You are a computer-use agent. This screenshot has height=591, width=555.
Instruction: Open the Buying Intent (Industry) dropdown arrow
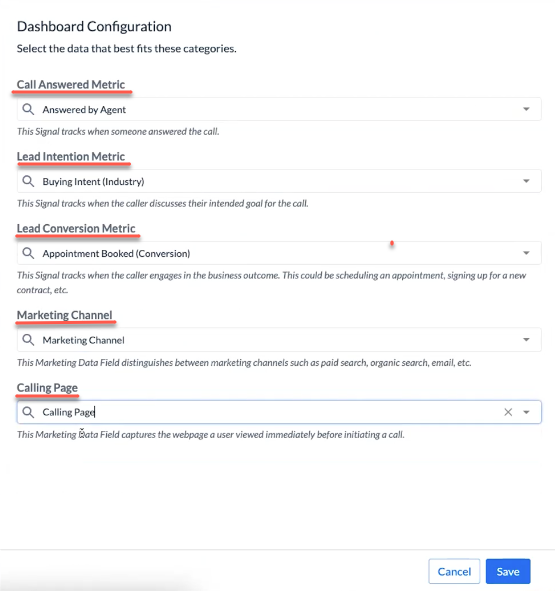point(526,181)
